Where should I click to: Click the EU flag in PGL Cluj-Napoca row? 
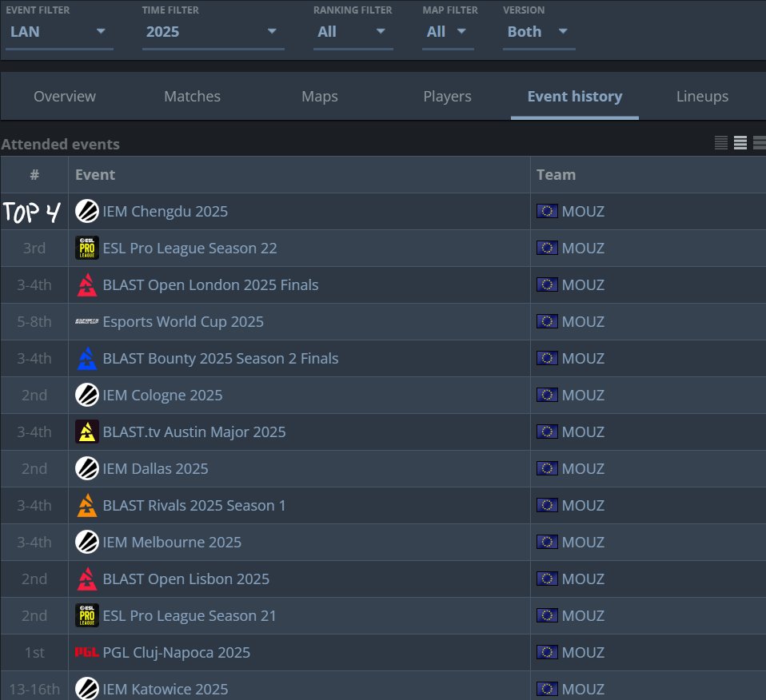point(547,652)
